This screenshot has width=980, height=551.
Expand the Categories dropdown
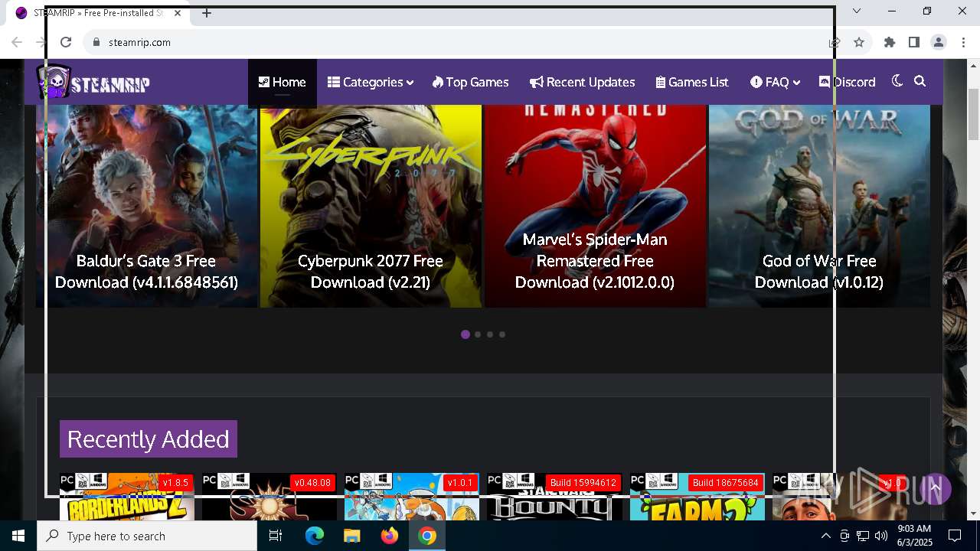click(371, 82)
